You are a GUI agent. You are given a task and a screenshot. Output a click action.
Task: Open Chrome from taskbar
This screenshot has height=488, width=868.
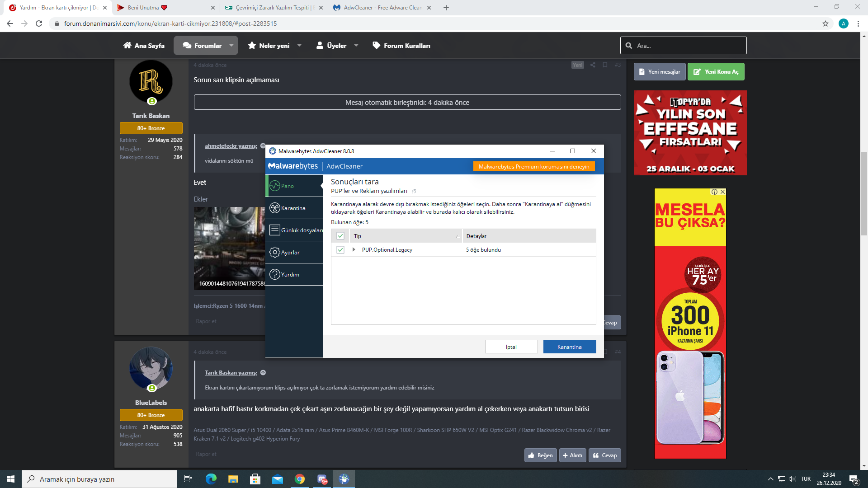click(x=300, y=479)
